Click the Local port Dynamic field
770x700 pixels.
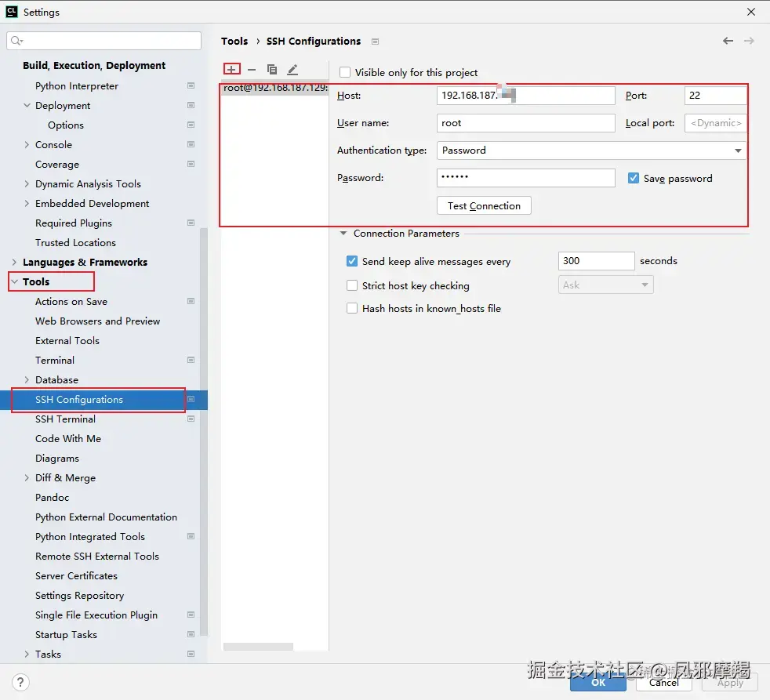(x=715, y=123)
